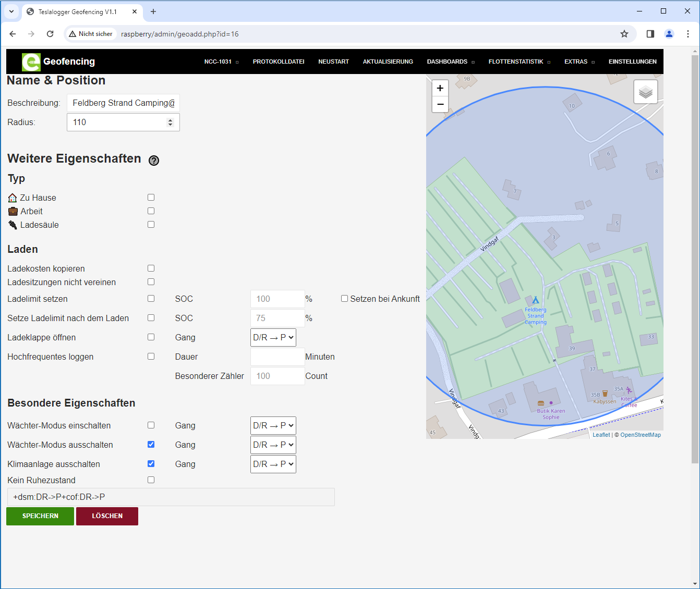Click the Feldberg Strand Camping map marker
700x589 pixels.
(x=535, y=300)
